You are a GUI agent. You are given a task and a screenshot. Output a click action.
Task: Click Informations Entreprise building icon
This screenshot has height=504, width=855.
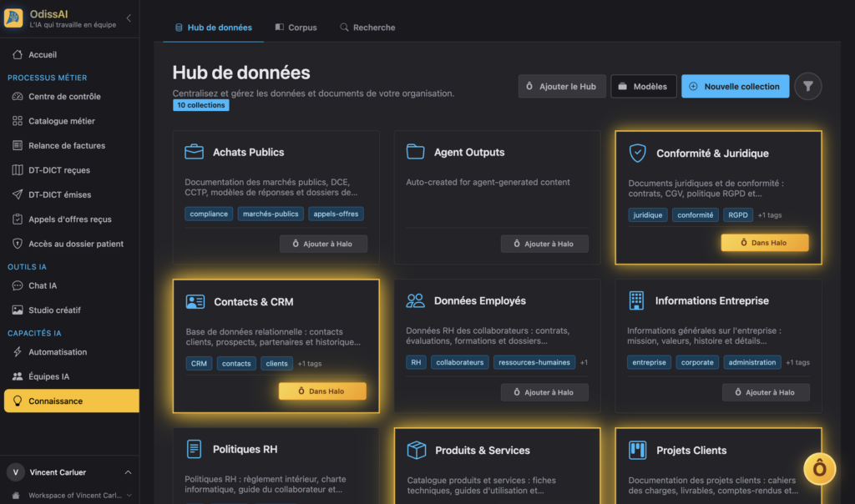636,300
